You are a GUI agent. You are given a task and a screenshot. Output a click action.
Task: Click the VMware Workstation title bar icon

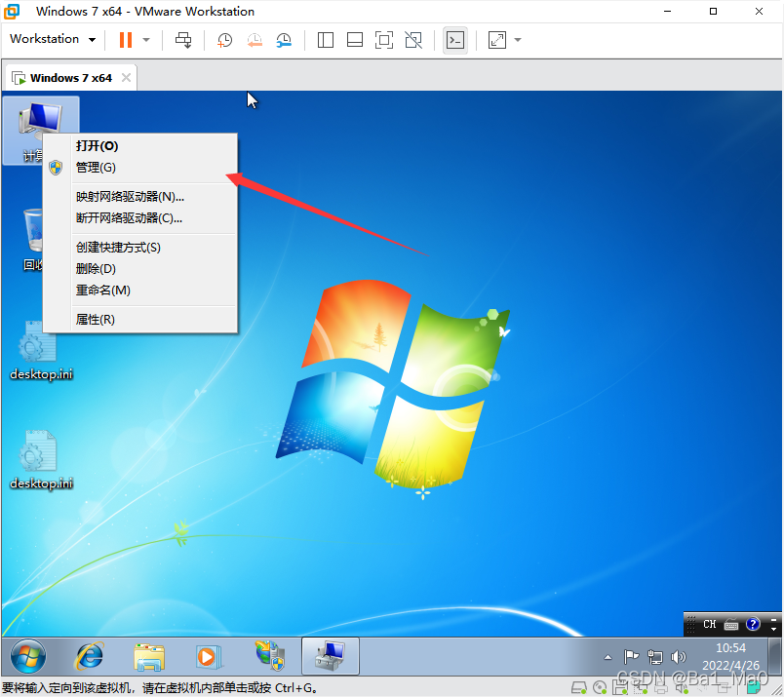point(12,12)
